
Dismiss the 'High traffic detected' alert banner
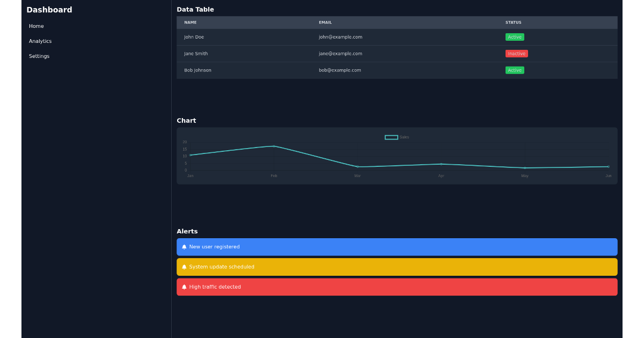click(x=397, y=286)
